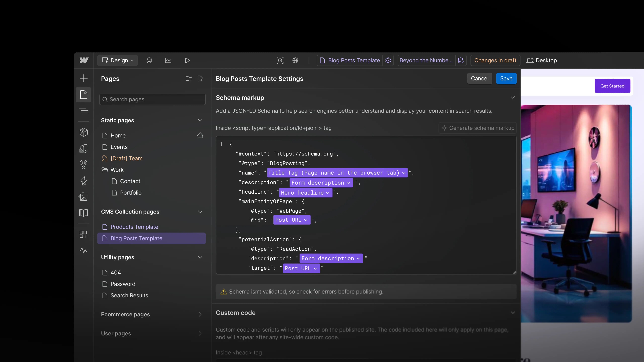Click the create new page icon

click(200, 79)
